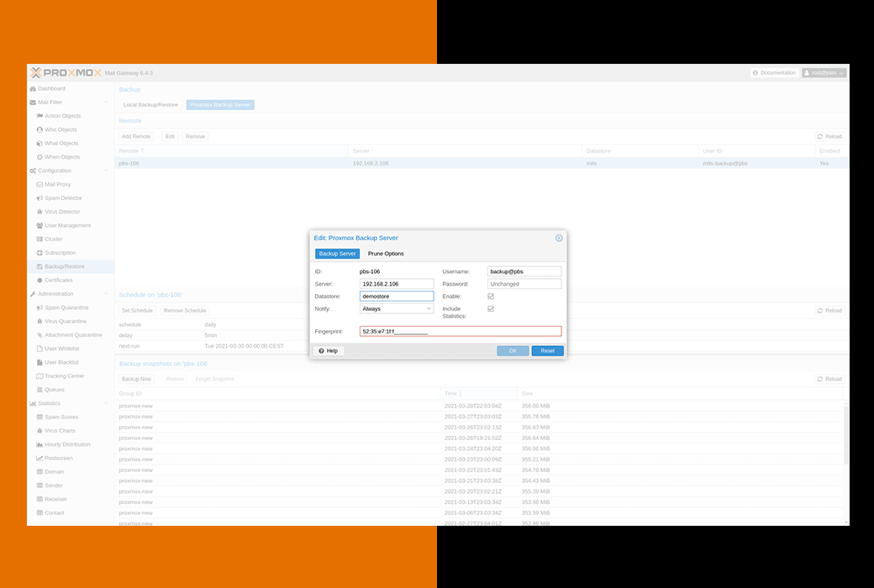Open Tracking Center
Viewport: 874px width, 588px height.
click(64, 376)
